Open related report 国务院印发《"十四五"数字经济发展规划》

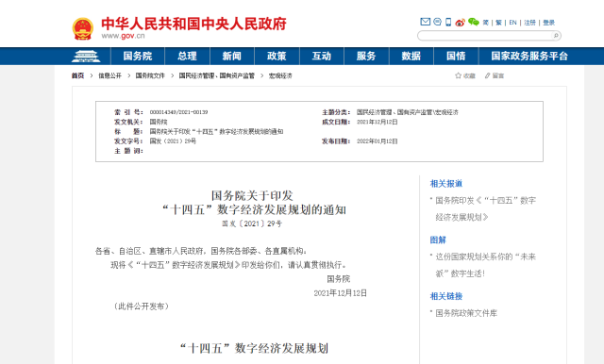(x=485, y=208)
